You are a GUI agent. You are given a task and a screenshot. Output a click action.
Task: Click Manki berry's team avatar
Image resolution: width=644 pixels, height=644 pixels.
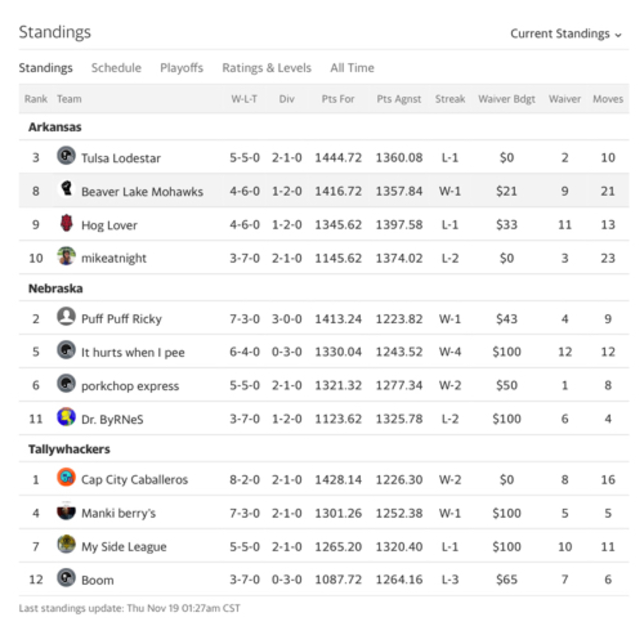[66, 511]
